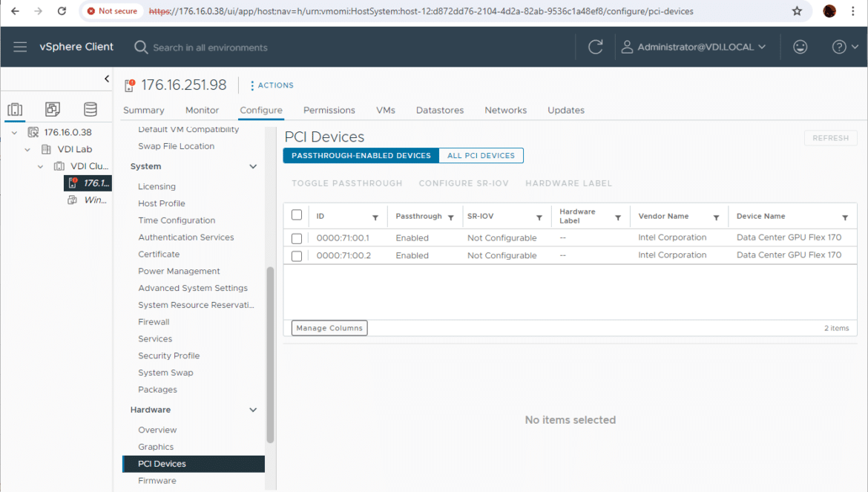Image resolution: width=868 pixels, height=492 pixels.
Task: Collapse the VDI Cluster tree node
Action: [x=40, y=166]
